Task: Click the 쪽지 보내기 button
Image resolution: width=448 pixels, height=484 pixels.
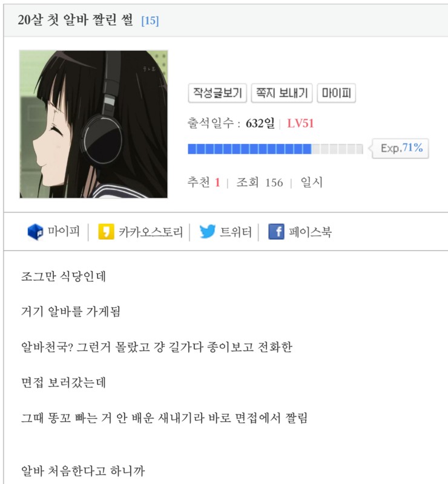Action: [x=282, y=93]
